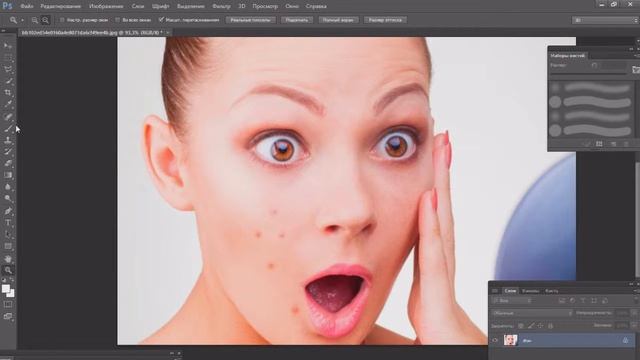Choose zoom-out mode in options bar

(x=45, y=20)
